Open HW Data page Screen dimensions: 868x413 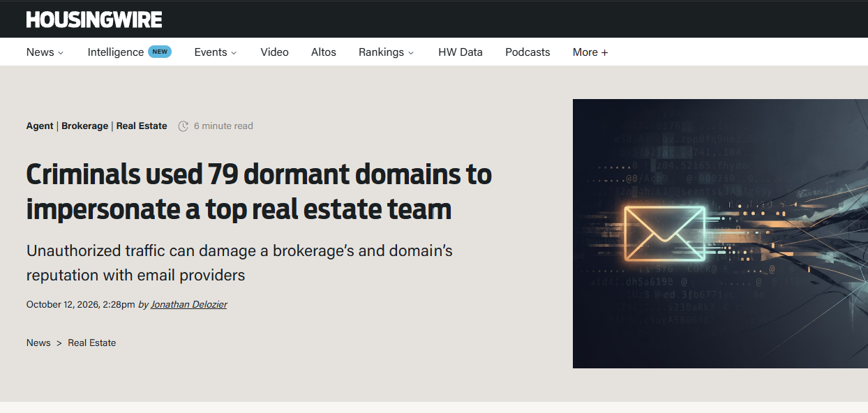click(461, 52)
